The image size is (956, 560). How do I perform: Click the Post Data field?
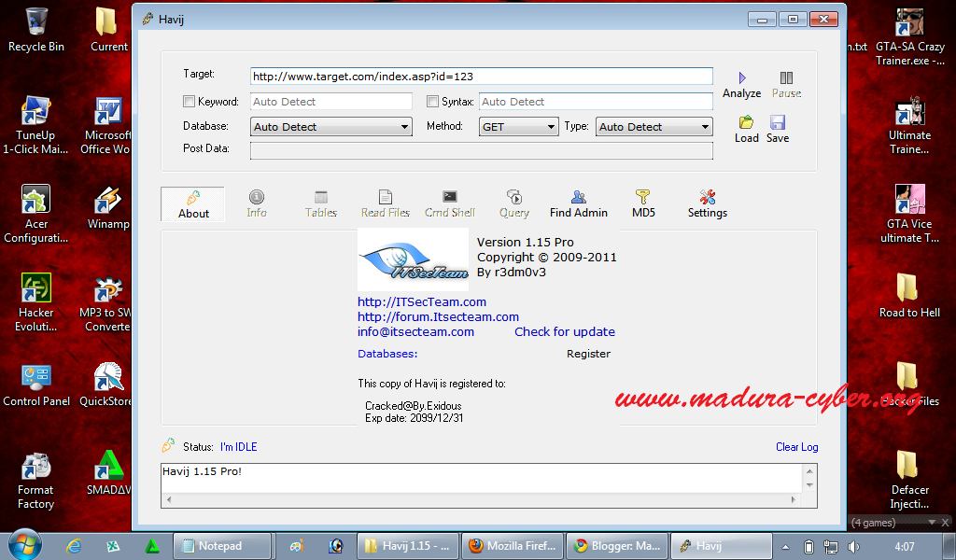[x=481, y=150]
